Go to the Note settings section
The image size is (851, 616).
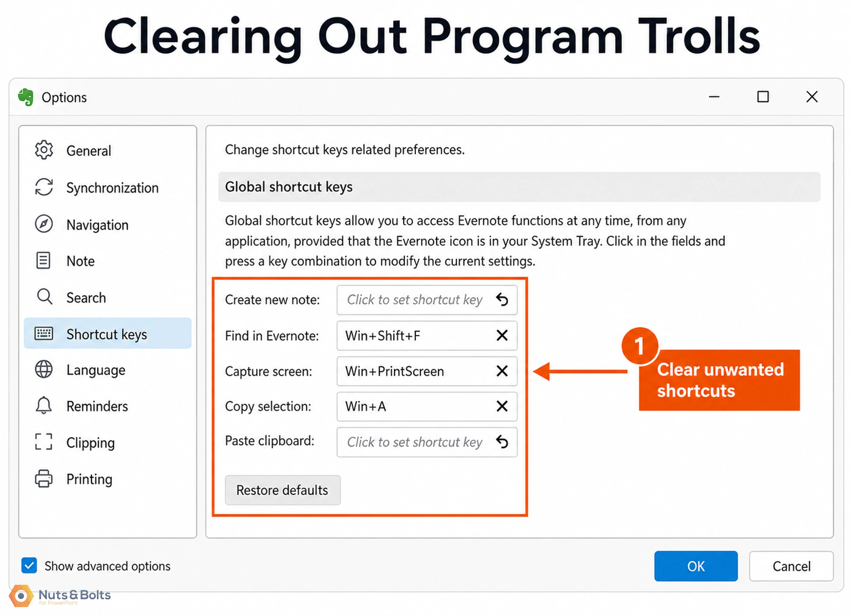click(x=80, y=261)
